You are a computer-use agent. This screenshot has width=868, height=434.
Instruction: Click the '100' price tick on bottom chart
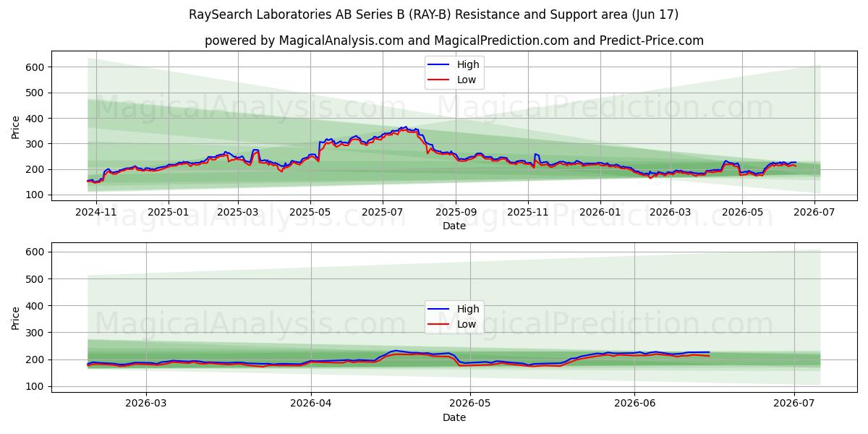pos(36,387)
